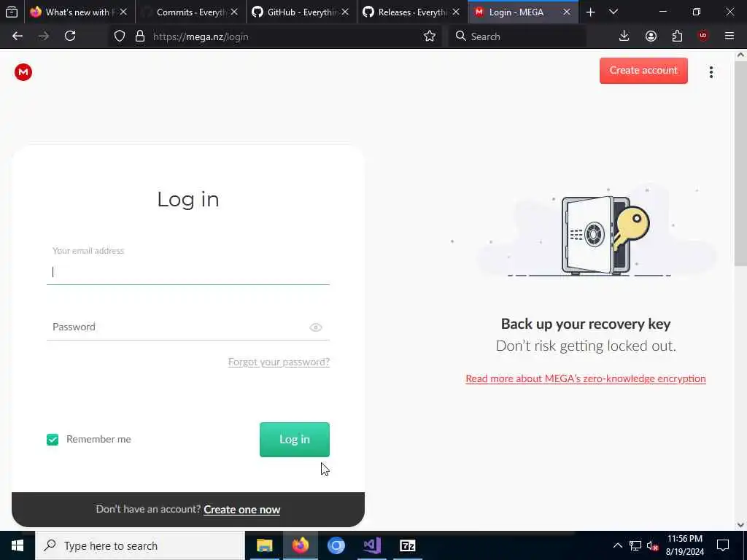This screenshot has width=747, height=560.
Task: Launch Chromium from taskbar
Action: click(336, 545)
